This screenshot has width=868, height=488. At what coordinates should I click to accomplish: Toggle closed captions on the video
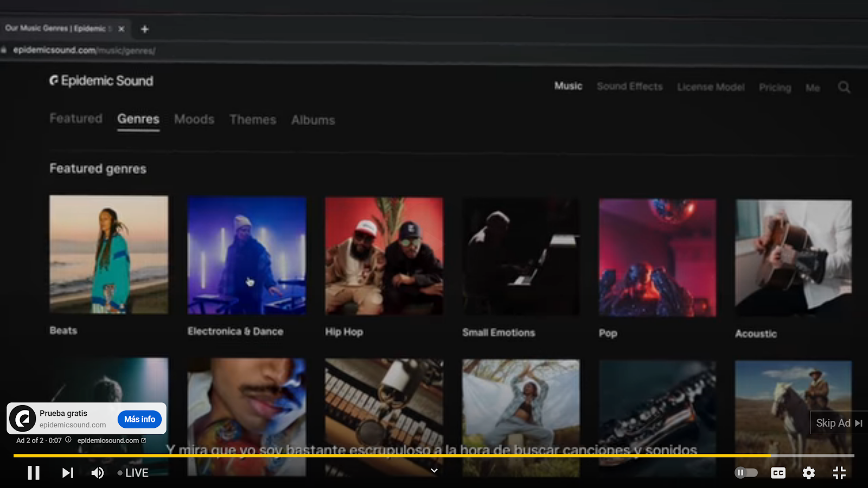tap(778, 473)
